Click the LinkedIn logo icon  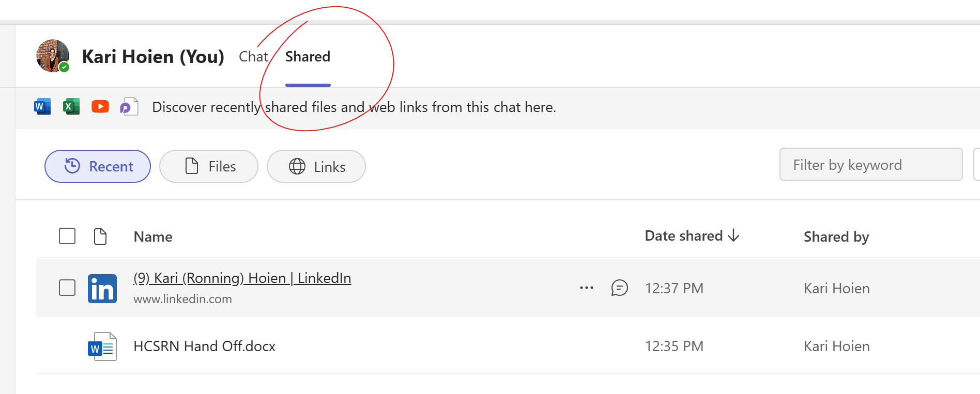point(102,288)
